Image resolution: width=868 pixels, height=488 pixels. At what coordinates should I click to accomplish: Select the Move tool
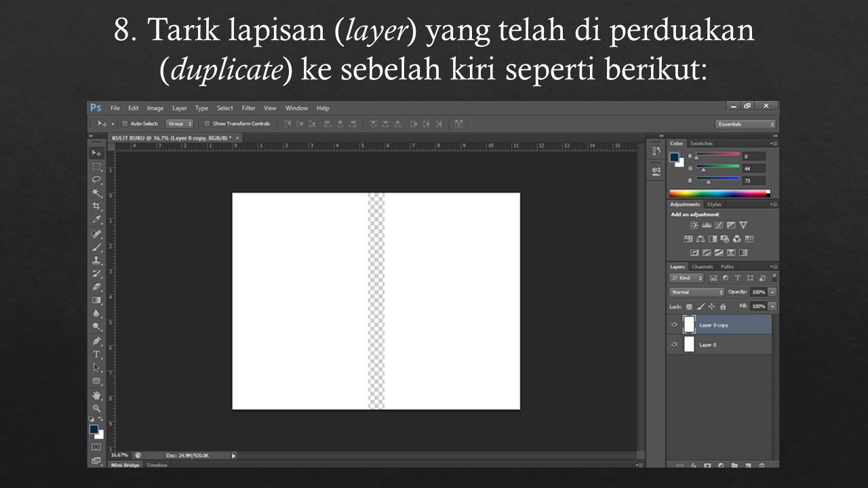click(97, 153)
